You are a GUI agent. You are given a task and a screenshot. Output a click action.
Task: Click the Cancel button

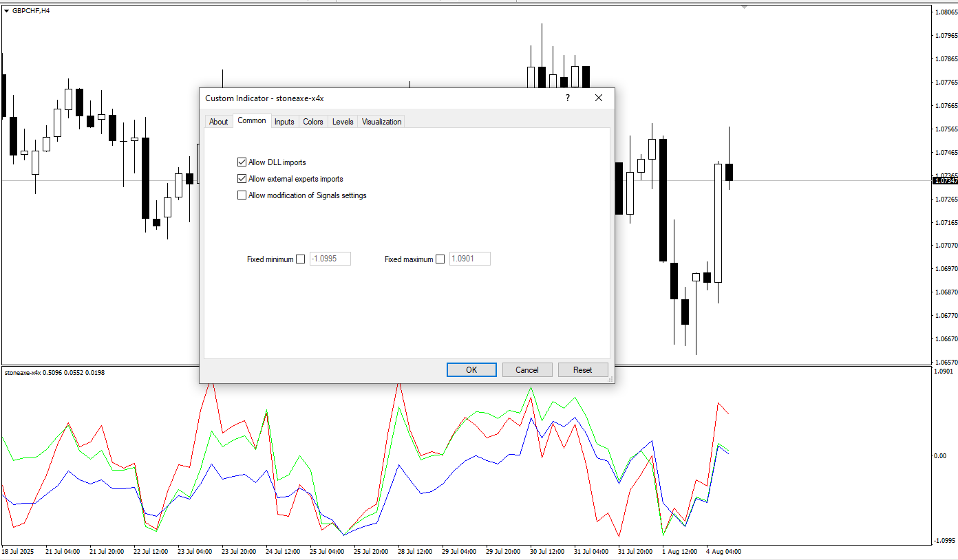(527, 370)
